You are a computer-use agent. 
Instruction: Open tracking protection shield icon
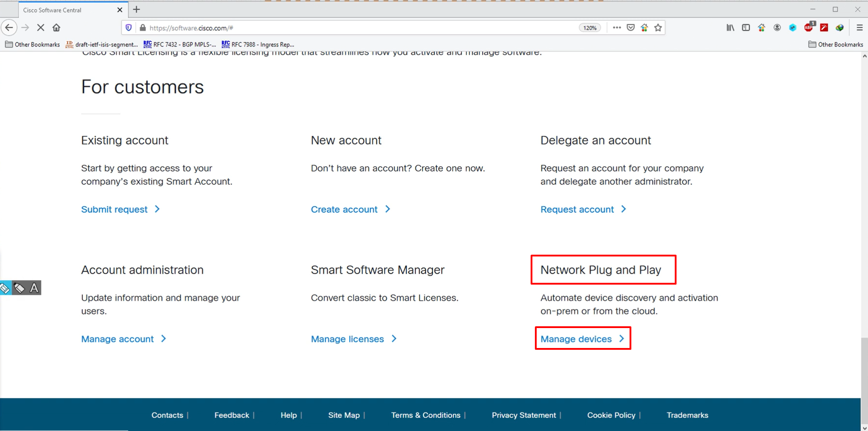coord(129,27)
